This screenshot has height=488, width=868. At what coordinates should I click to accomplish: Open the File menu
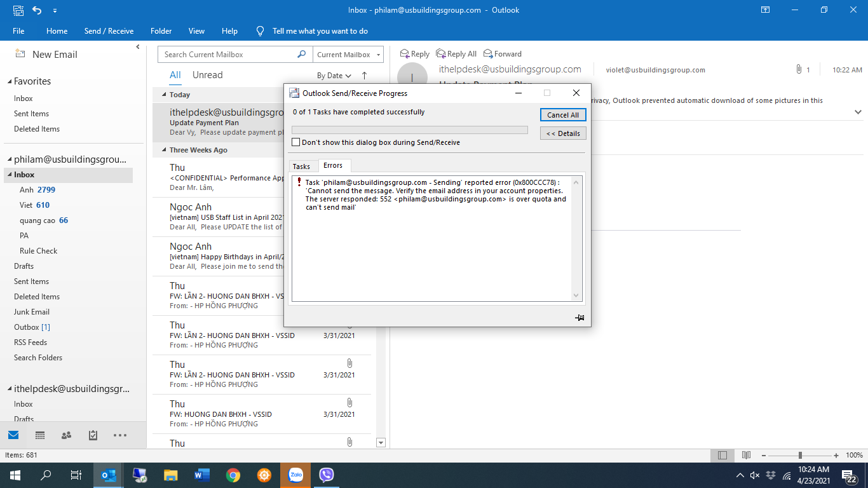pyautogui.click(x=18, y=31)
